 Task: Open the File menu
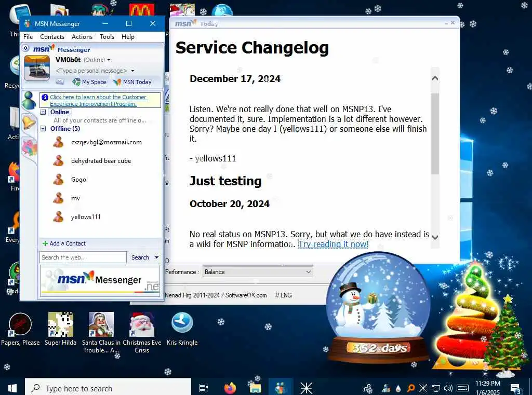point(28,37)
